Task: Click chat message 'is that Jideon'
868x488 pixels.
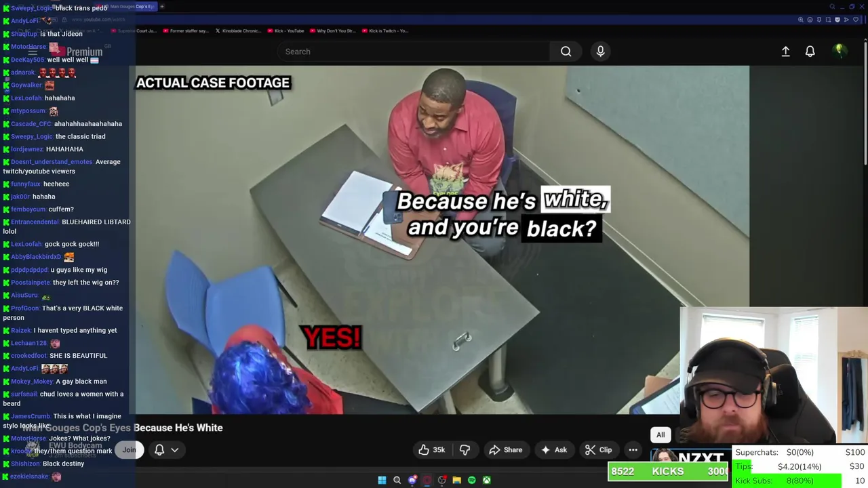Action: click(x=61, y=34)
